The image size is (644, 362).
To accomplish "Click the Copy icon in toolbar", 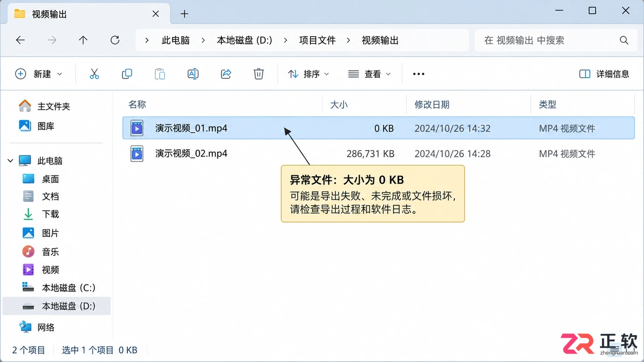I will 127,74.
